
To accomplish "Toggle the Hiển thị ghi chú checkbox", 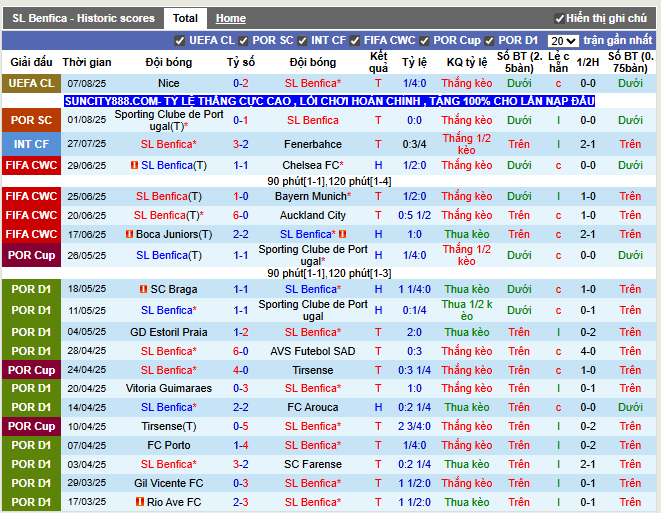I will pos(559,19).
